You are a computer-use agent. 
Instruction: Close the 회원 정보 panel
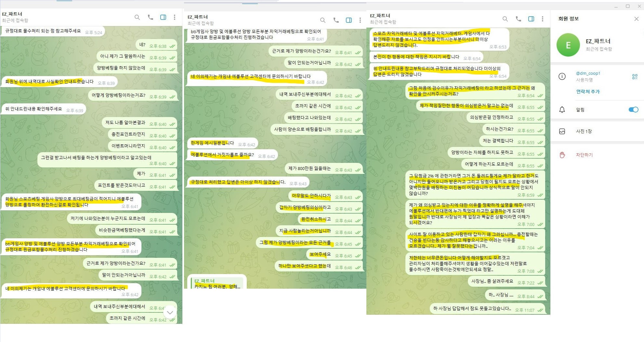click(x=636, y=19)
